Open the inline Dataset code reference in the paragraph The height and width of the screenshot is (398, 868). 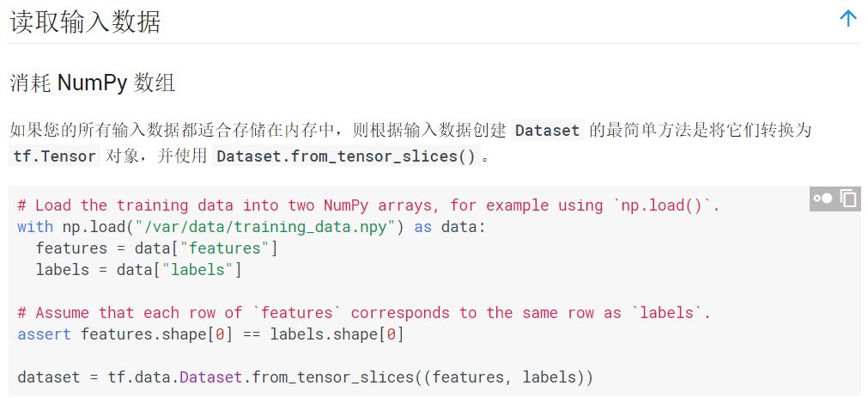548,131
